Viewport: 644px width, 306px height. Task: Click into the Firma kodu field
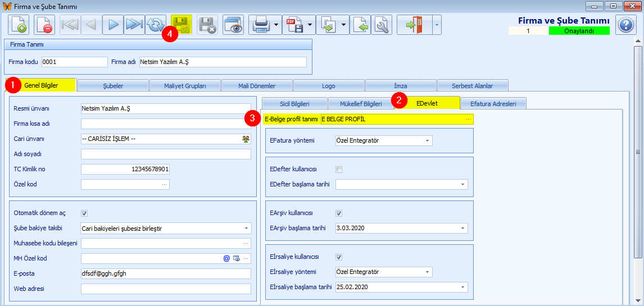74,62
